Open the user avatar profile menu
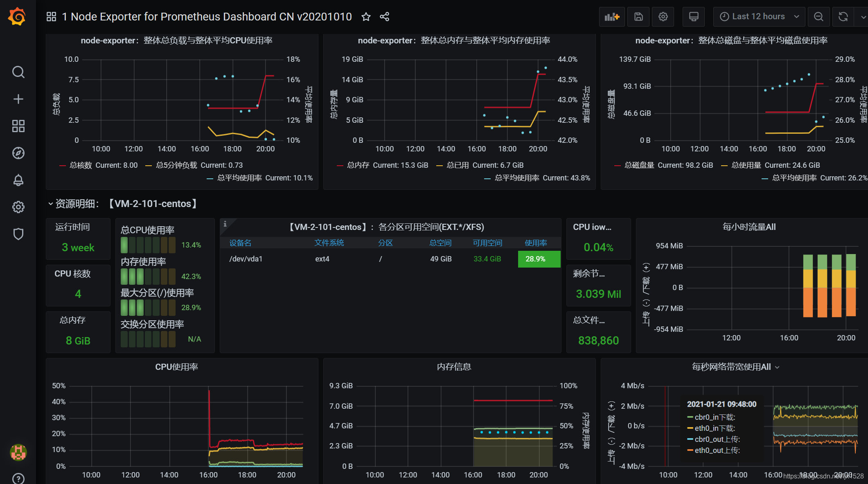This screenshot has width=868, height=484. pos(18,452)
